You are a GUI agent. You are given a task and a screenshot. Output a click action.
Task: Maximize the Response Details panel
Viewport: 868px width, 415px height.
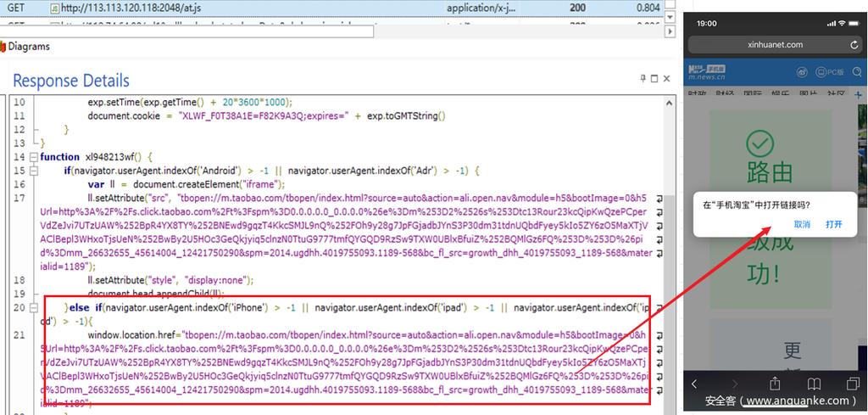655,78
